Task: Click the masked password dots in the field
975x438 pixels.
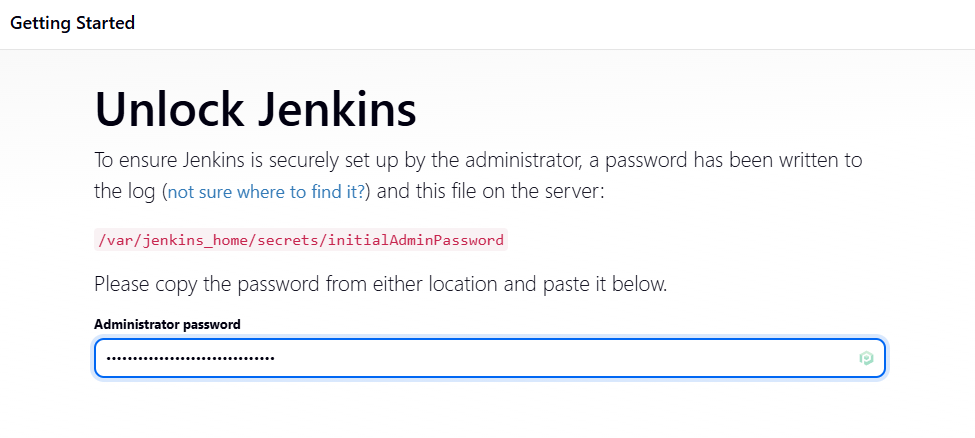Action: click(x=190, y=358)
